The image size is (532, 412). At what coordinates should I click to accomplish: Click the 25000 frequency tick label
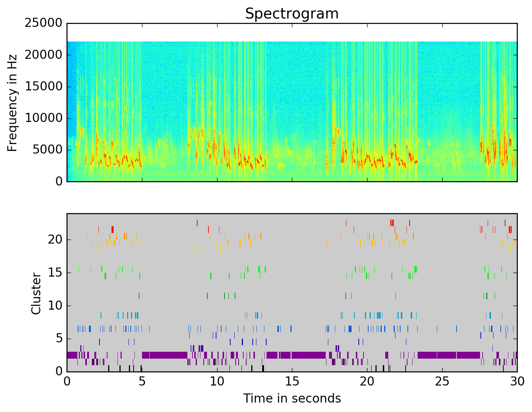43,23
